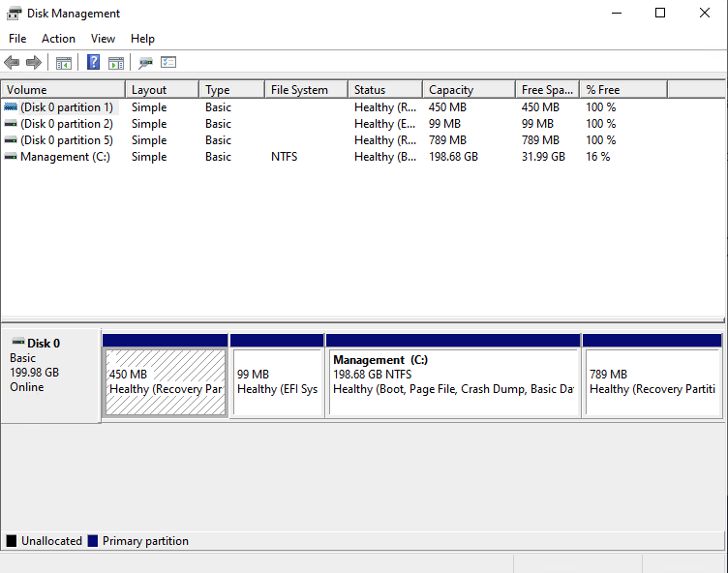Sort by the File System column header
Viewport: 728px width, 573px height.
coord(307,90)
